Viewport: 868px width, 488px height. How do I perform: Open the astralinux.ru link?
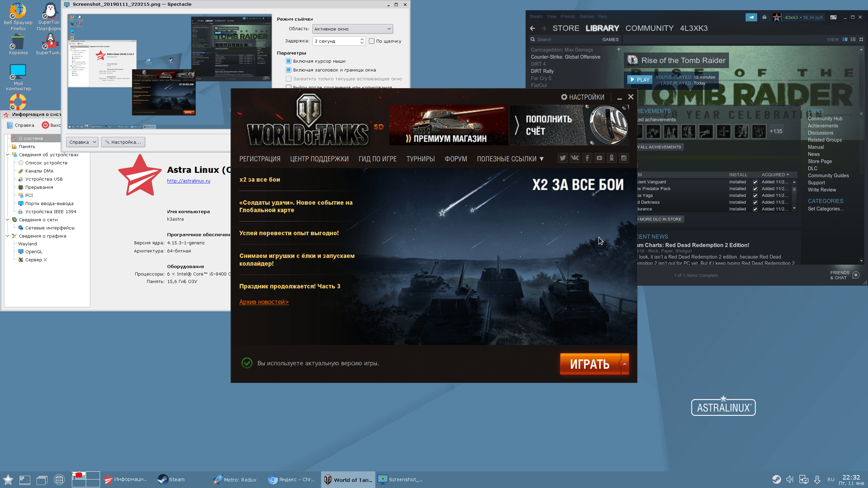(x=189, y=181)
